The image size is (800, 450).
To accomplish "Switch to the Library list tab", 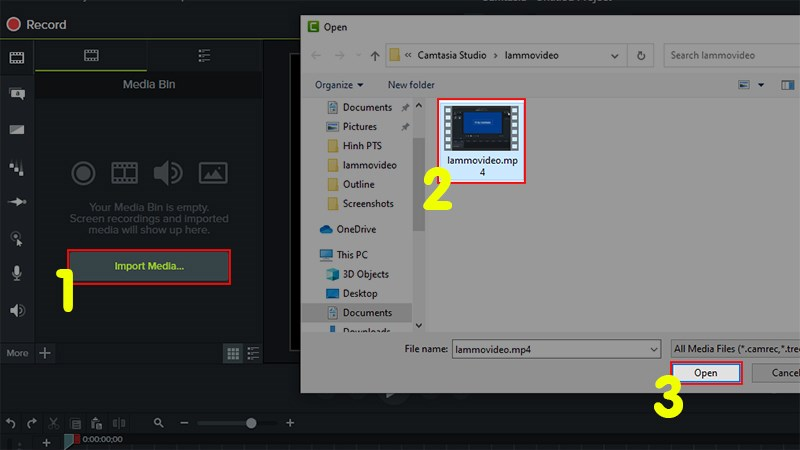I will [x=204, y=56].
